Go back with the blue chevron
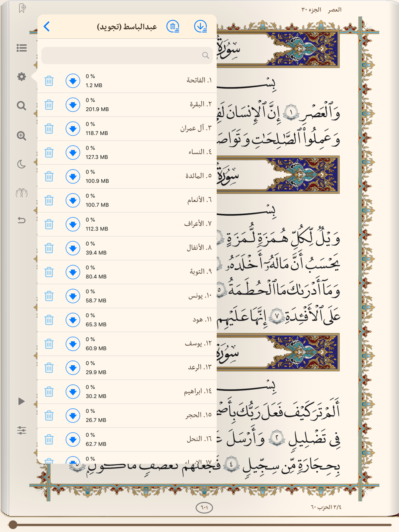This screenshot has height=532, width=399. (47, 26)
